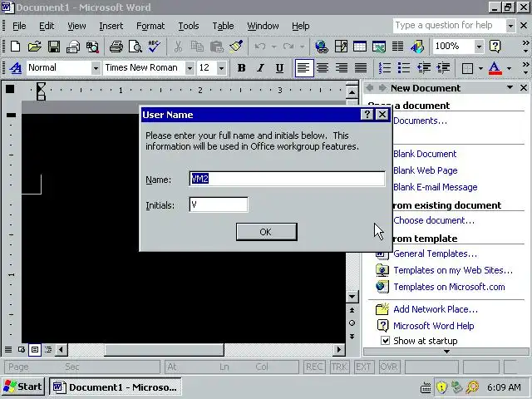Click the horizontal scrollbar thumb
The width and height of the screenshot is (532, 399).
tap(164, 349)
